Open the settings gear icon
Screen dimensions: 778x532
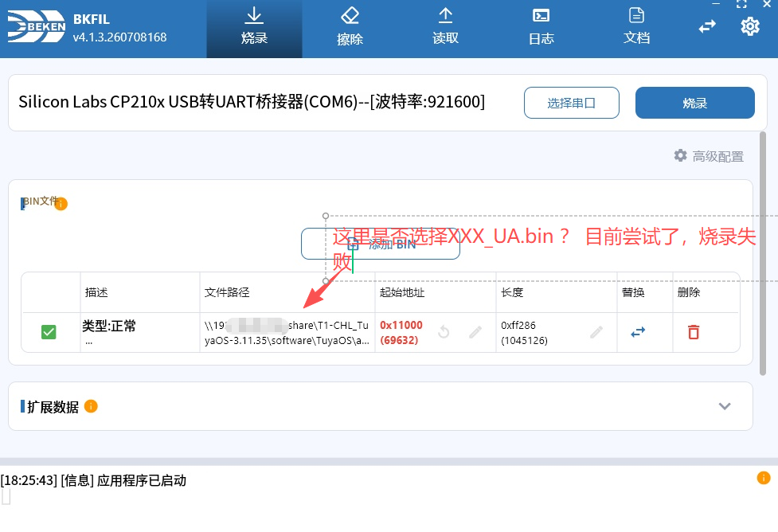point(749,26)
